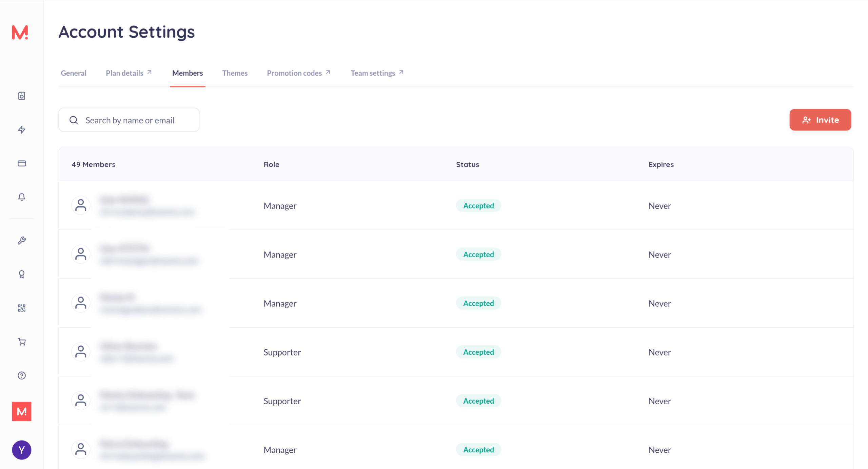
Task: Click the red M! logo at top
Action: pyautogui.click(x=20, y=33)
